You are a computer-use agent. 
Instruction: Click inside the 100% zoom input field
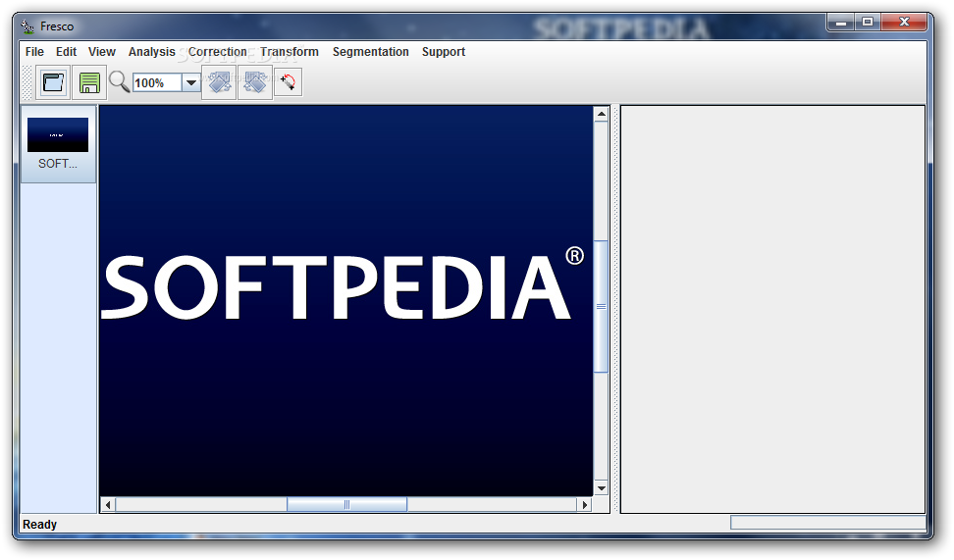tap(158, 82)
